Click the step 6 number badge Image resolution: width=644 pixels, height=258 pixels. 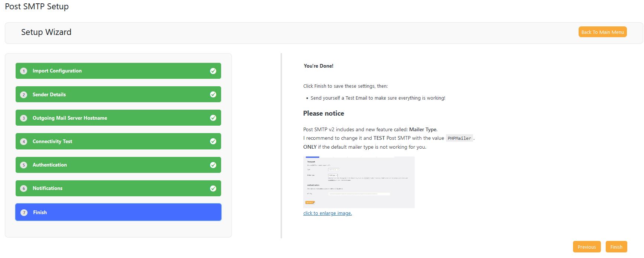pyautogui.click(x=24, y=188)
